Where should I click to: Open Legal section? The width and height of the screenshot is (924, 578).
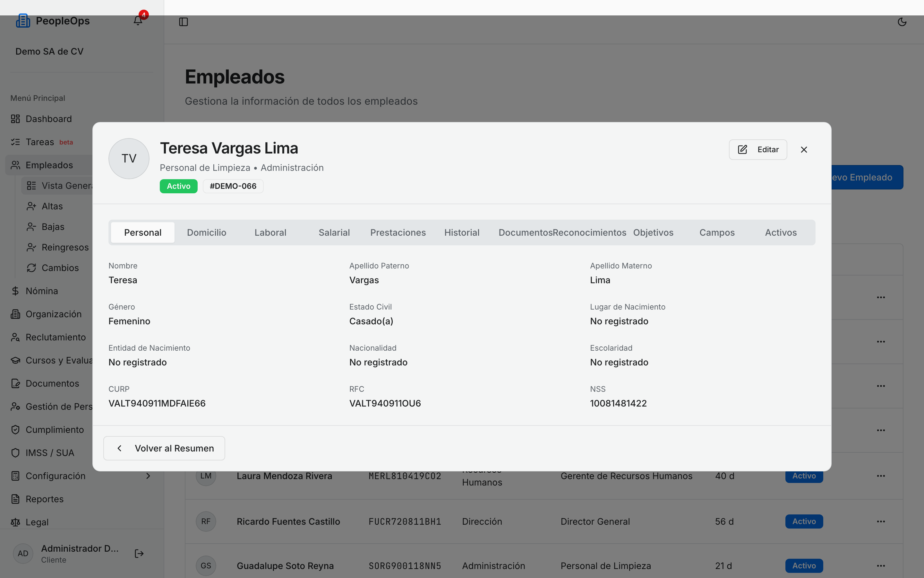[37, 522]
